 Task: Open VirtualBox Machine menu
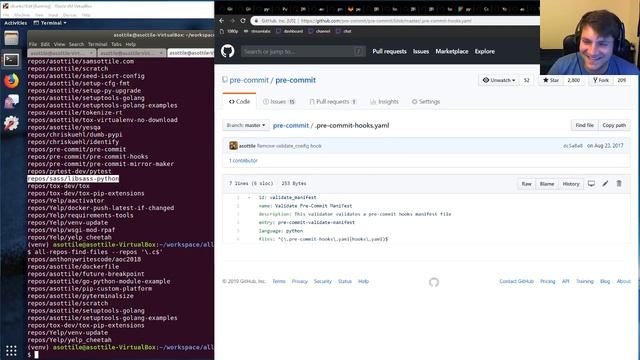tap(22, 15)
